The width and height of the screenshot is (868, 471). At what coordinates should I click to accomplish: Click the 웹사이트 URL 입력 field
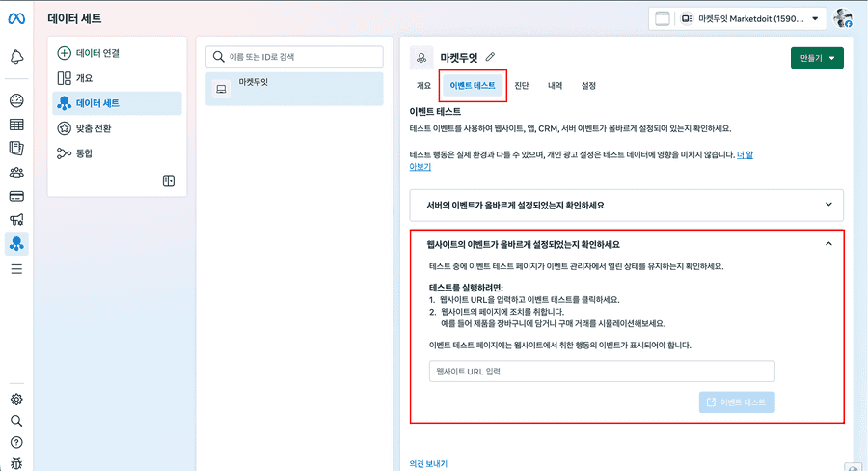coord(602,372)
